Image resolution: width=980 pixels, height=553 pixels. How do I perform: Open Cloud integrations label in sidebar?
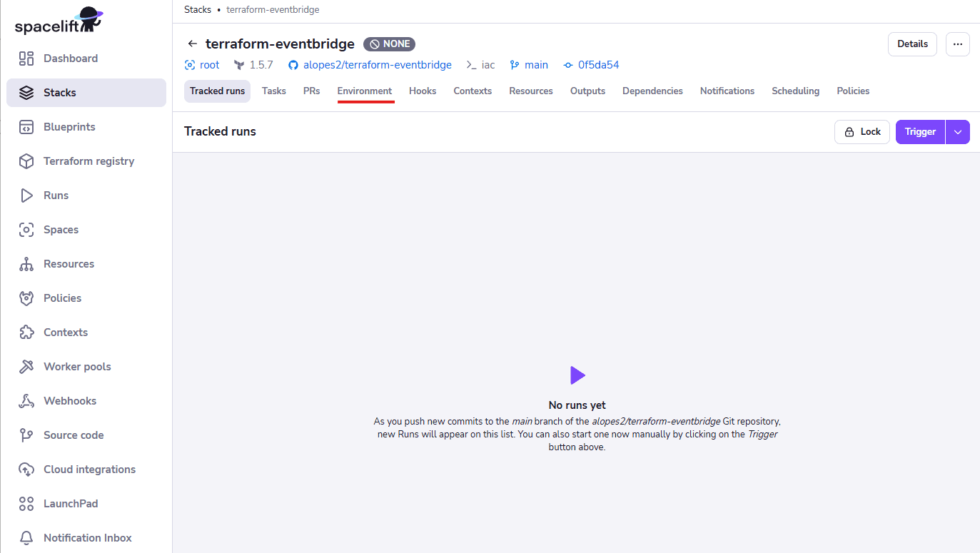(x=89, y=470)
